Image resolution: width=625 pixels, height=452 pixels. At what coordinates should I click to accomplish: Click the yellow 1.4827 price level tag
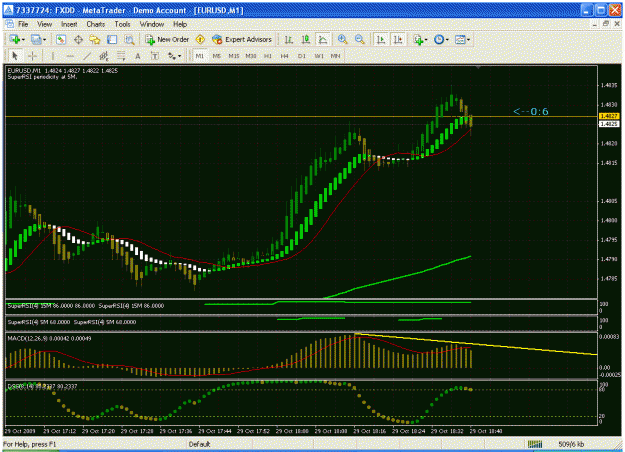[609, 116]
